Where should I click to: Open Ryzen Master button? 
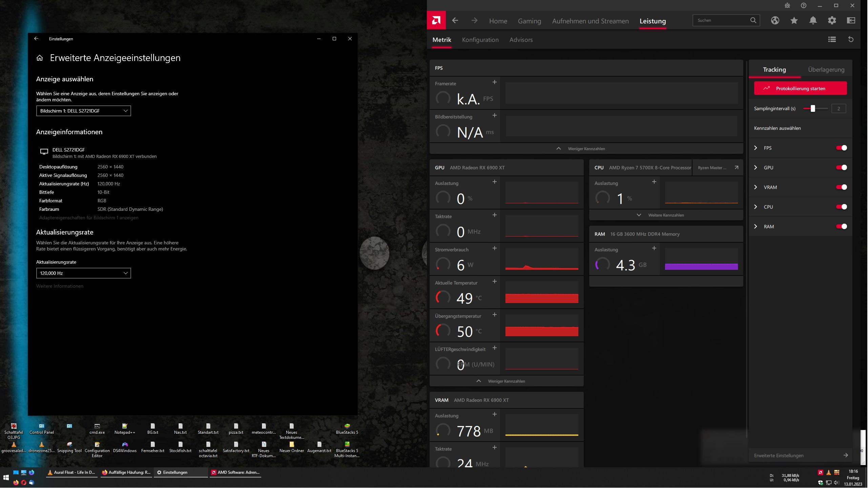tap(718, 167)
